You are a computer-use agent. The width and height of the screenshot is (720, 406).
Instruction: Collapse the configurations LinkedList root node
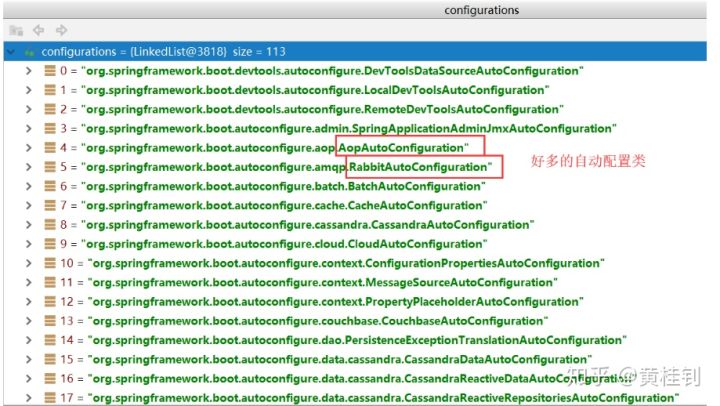point(11,52)
